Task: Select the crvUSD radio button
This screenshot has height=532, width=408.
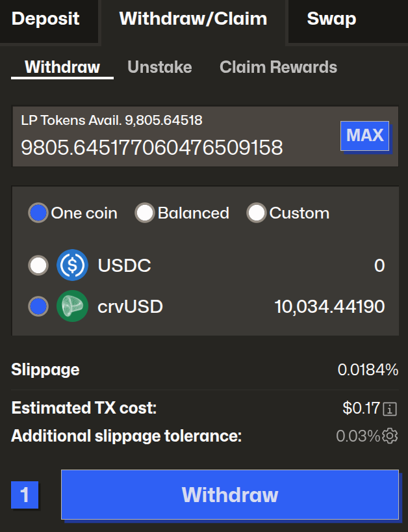Action: [x=39, y=306]
